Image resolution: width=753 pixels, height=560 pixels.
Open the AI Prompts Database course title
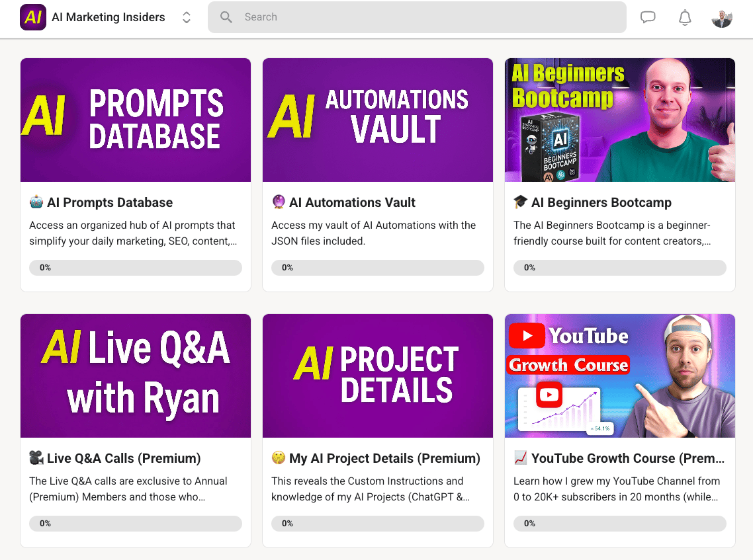tap(110, 202)
